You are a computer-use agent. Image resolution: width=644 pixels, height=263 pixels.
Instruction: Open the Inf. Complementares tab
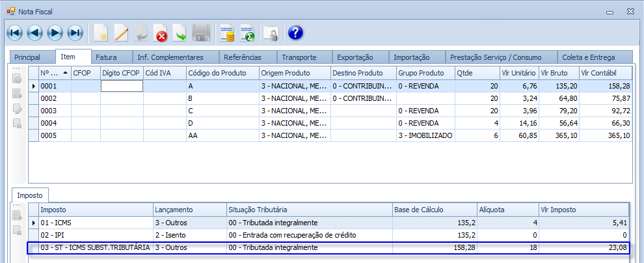click(x=170, y=57)
